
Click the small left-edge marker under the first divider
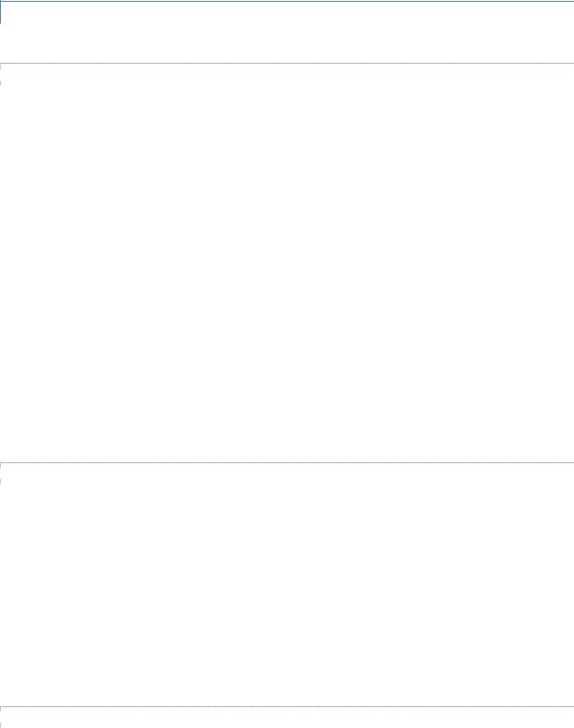point(1,80)
